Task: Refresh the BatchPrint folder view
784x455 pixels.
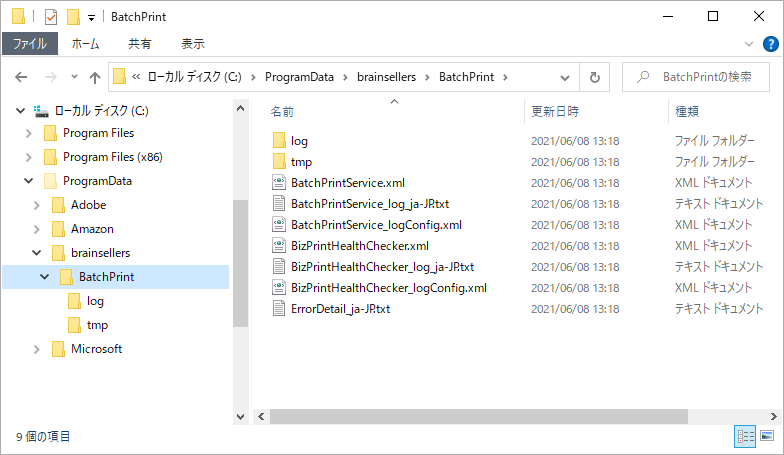Action: pyautogui.click(x=594, y=78)
